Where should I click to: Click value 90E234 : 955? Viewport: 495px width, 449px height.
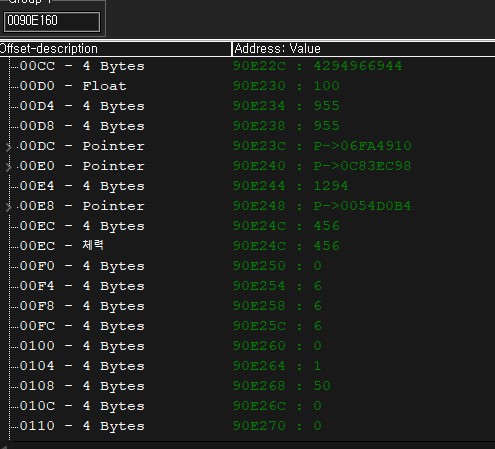point(286,106)
